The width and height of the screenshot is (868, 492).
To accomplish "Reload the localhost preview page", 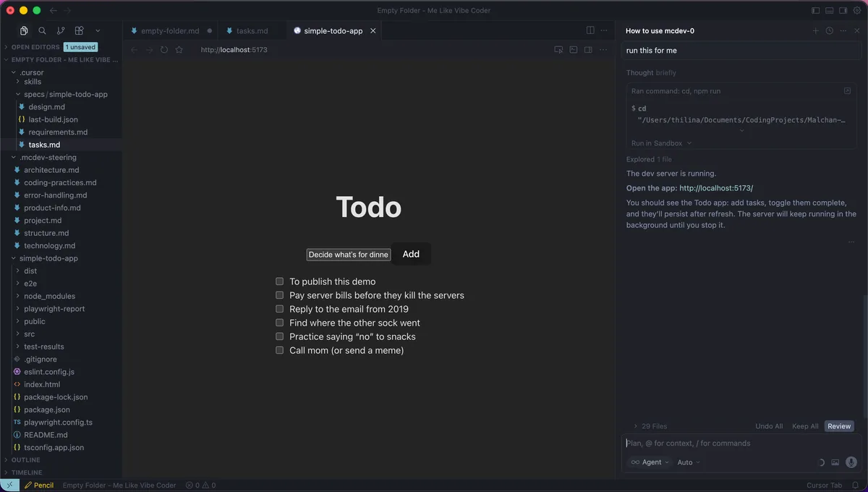I will coord(164,50).
